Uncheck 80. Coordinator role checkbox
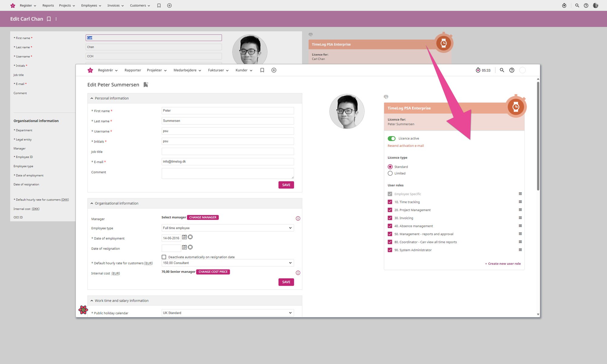The image size is (607, 364). click(x=390, y=242)
